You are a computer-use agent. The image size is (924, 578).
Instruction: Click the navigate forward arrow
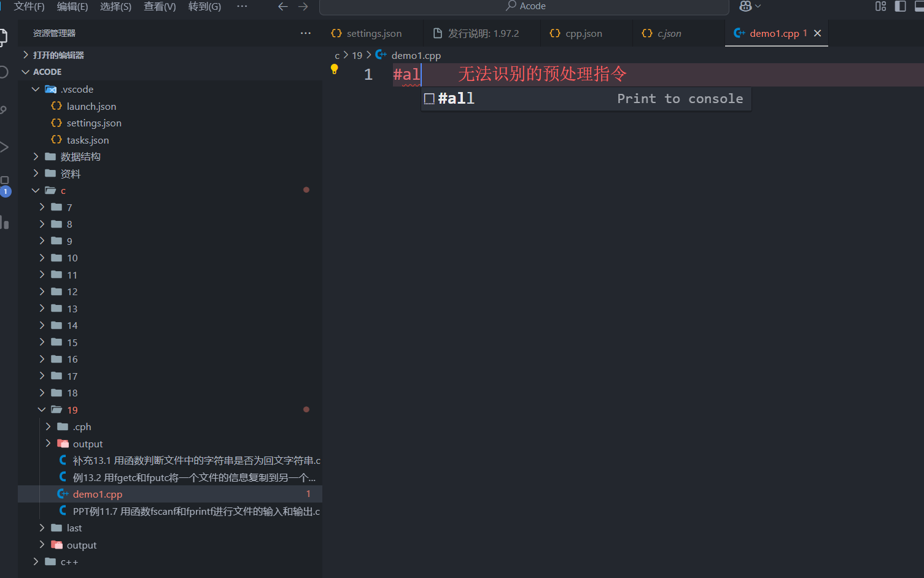click(x=303, y=7)
